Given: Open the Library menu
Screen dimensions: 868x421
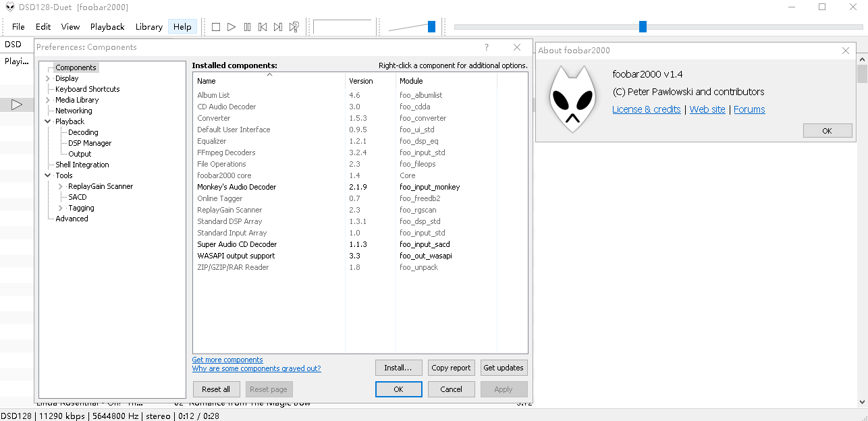Looking at the screenshot, I should [148, 27].
